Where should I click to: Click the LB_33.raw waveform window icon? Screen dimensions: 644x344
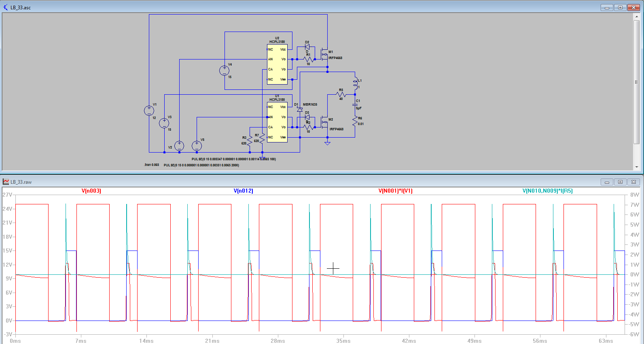6,182
